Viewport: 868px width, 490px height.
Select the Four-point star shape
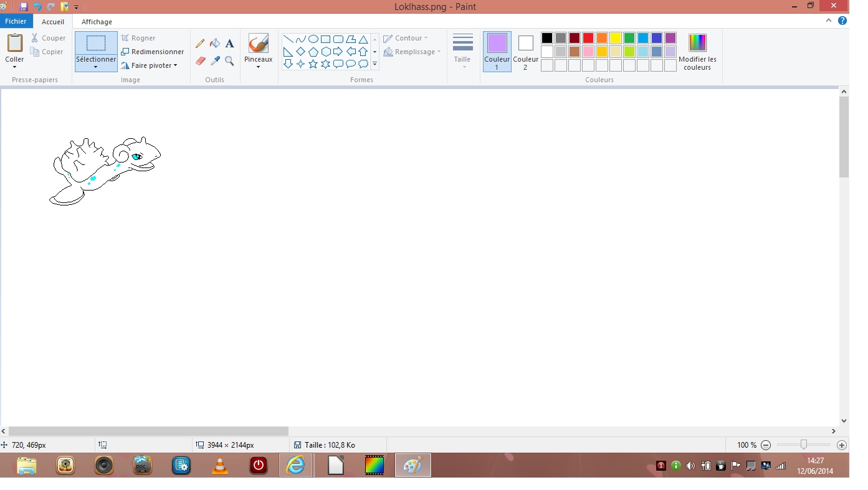tap(301, 64)
